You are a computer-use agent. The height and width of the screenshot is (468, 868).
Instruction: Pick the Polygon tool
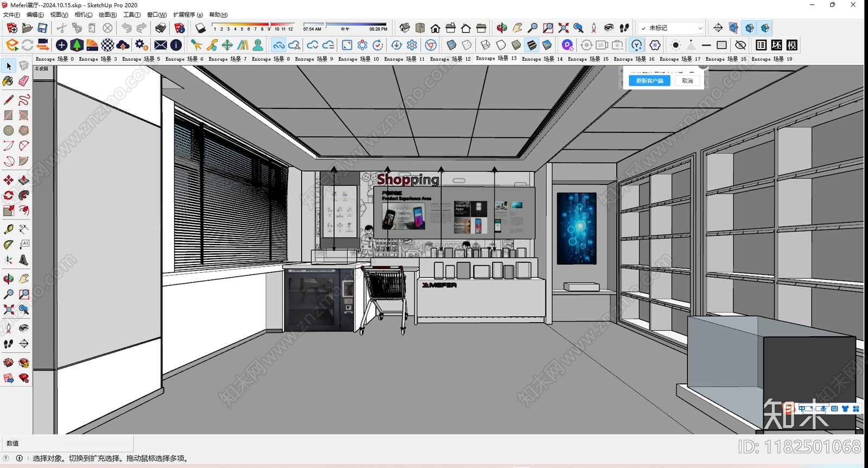tap(24, 130)
